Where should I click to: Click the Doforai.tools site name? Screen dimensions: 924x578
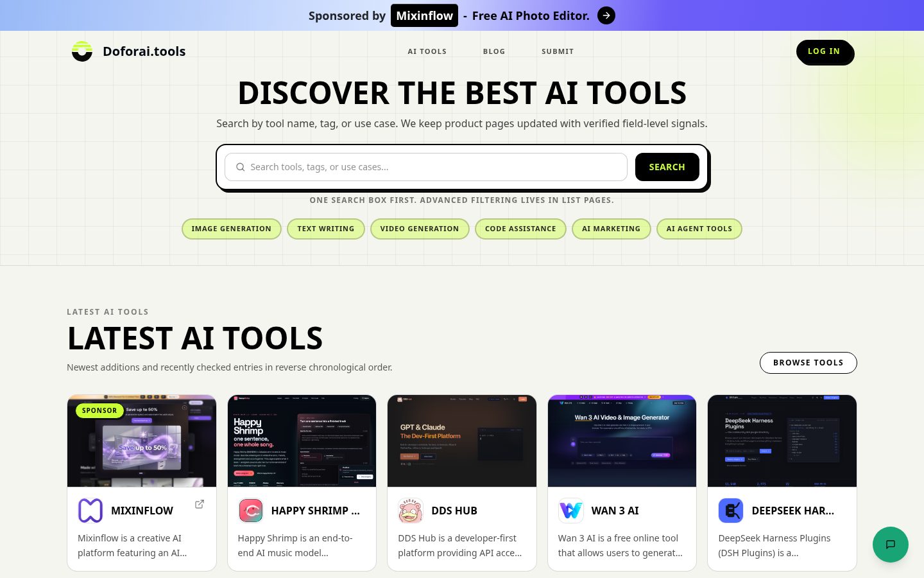(144, 51)
